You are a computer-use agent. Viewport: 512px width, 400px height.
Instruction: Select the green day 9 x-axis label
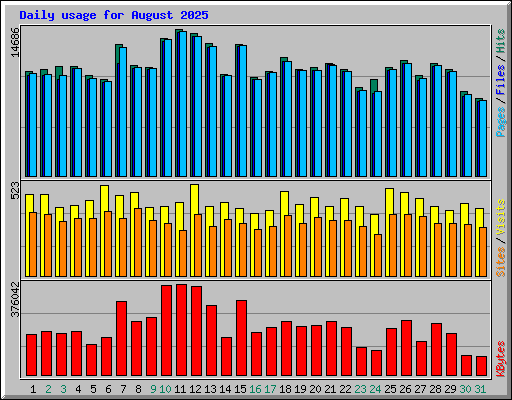(x=153, y=389)
